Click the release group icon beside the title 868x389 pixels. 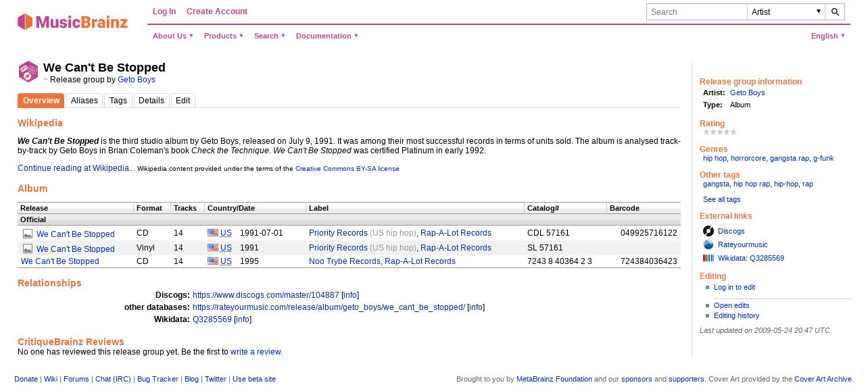pos(28,72)
